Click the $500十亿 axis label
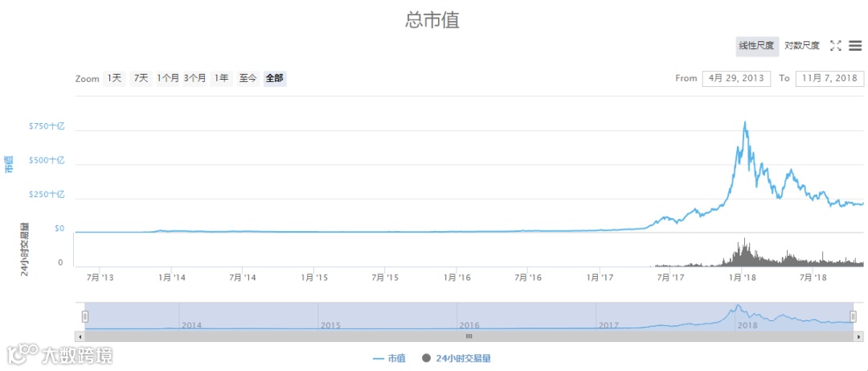Image resolution: width=868 pixels, height=371 pixels. [47, 160]
